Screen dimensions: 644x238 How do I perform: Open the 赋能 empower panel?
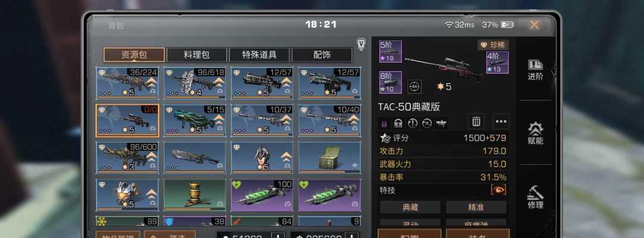tap(535, 133)
